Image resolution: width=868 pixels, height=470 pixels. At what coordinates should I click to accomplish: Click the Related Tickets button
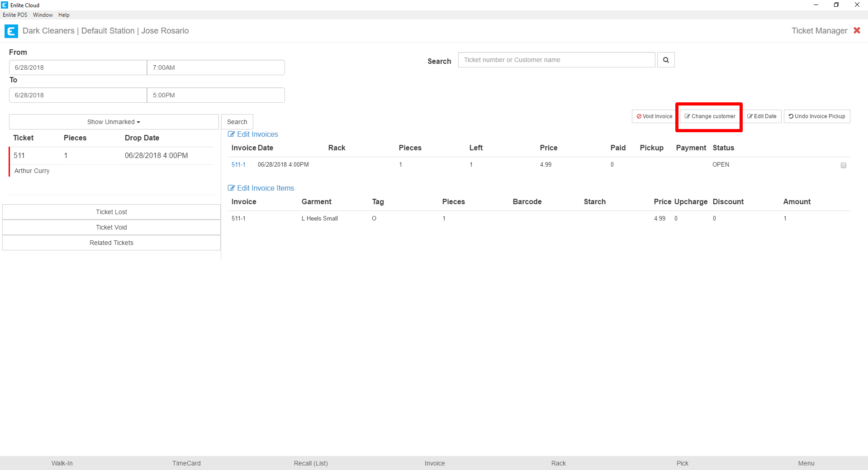[111, 243]
